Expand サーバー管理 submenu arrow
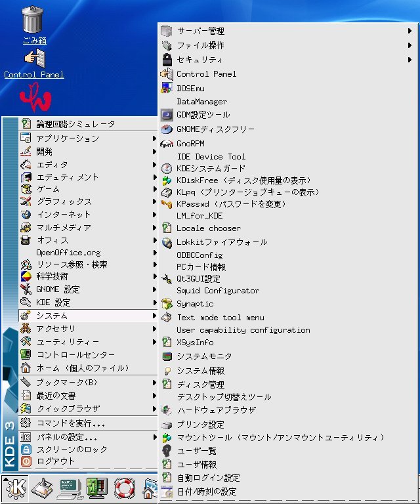The height and width of the screenshot is (504, 420). (409, 31)
